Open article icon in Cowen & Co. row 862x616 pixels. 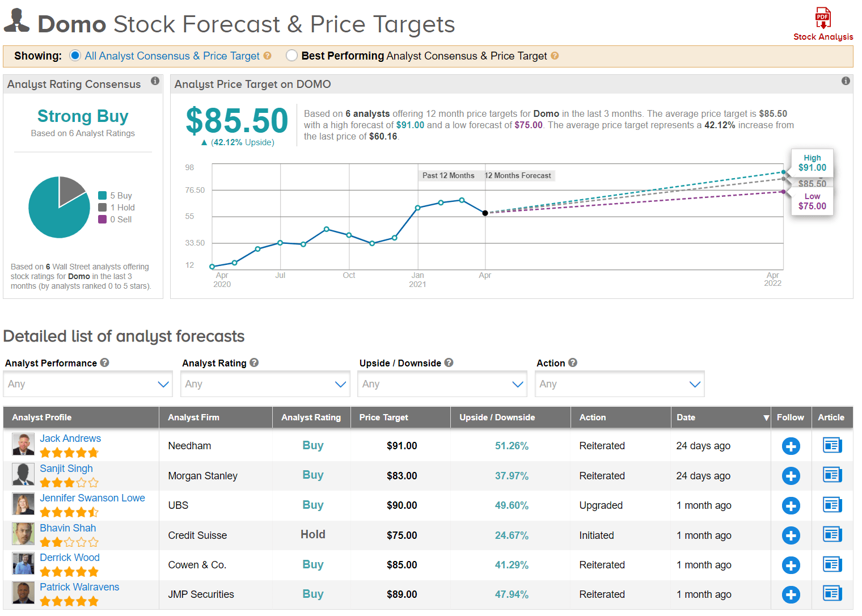click(832, 564)
